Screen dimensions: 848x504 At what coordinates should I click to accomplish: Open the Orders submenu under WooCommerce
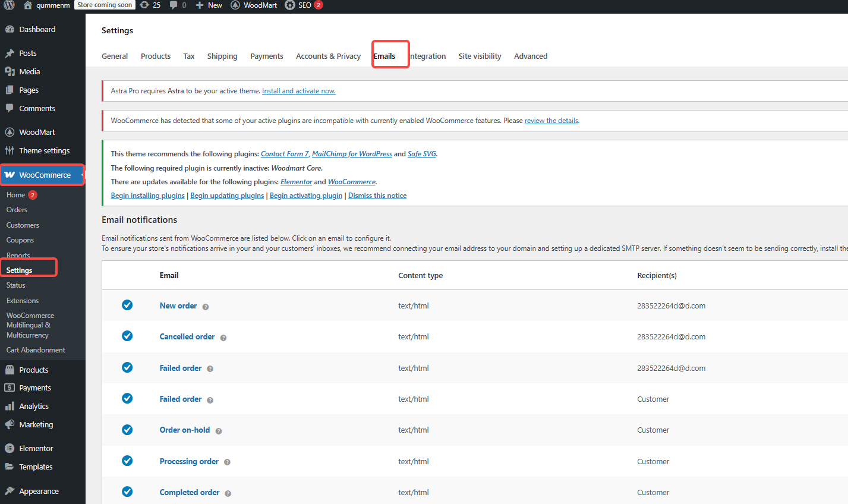pos(17,210)
